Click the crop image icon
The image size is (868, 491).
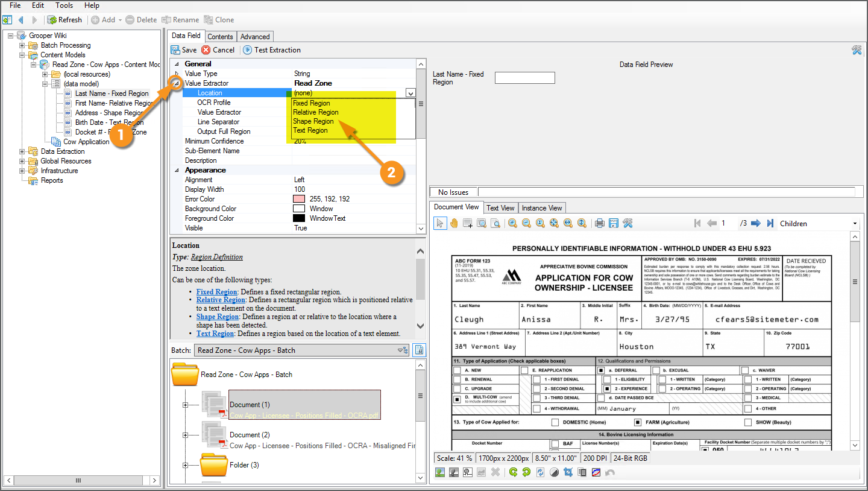pos(568,472)
